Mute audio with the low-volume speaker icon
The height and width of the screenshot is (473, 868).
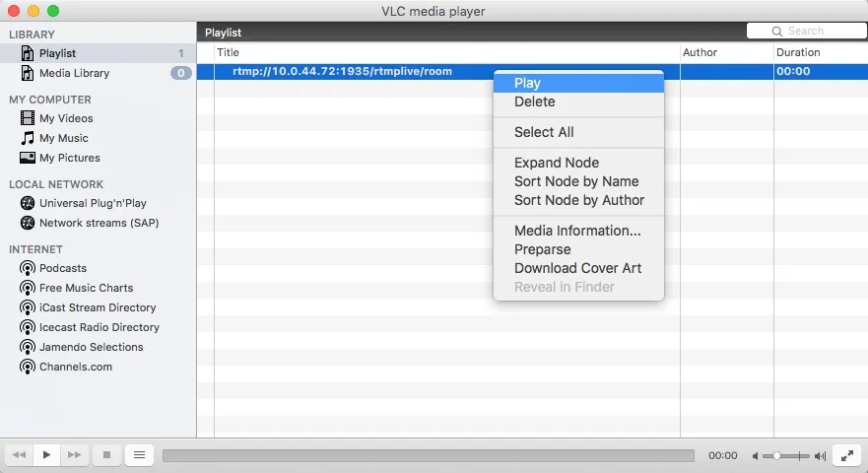(755, 456)
